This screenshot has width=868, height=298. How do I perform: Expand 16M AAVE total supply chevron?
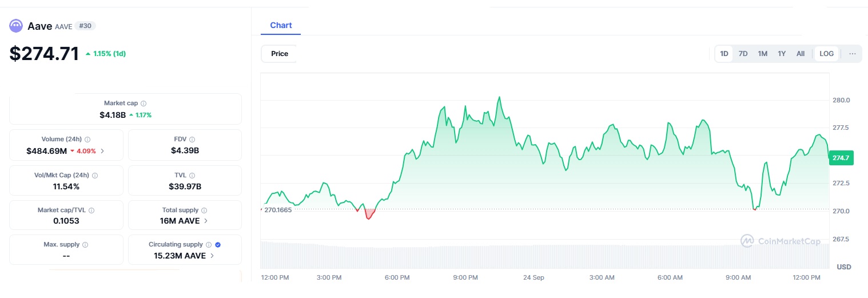[x=206, y=221]
